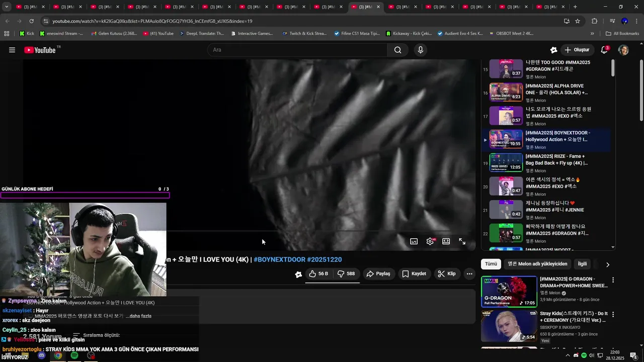Image resolution: width=644 pixels, height=362 pixels.
Task: Start voice search with microphone icon
Action: tap(421, 50)
